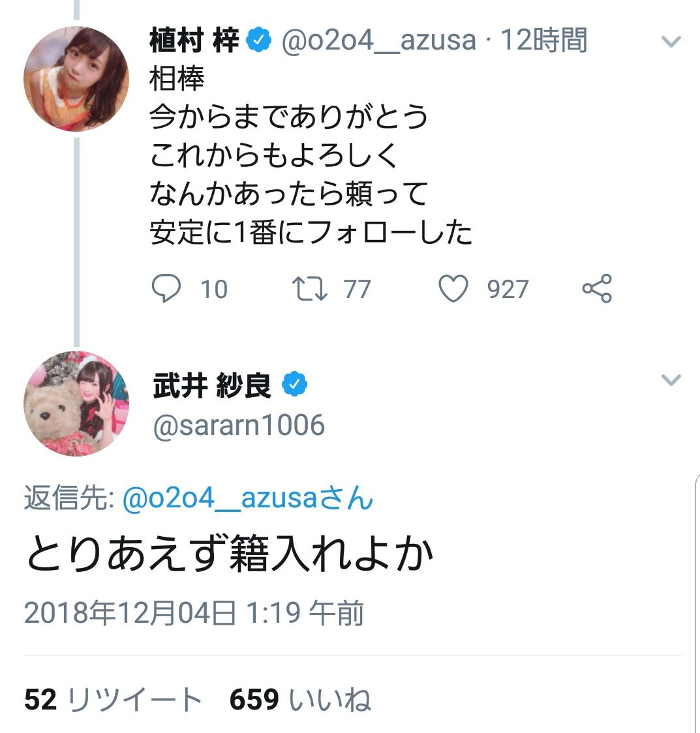Open the 2018年12月04日 1:19 午前 timestamp
The width and height of the screenshot is (700, 733).
coord(194,613)
